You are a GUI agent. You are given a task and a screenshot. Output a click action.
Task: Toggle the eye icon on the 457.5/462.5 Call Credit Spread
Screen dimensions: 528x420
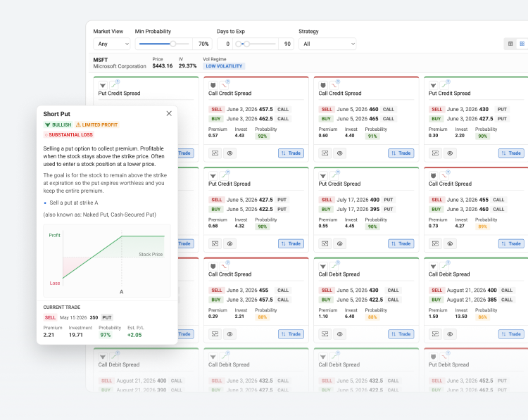pos(230,153)
